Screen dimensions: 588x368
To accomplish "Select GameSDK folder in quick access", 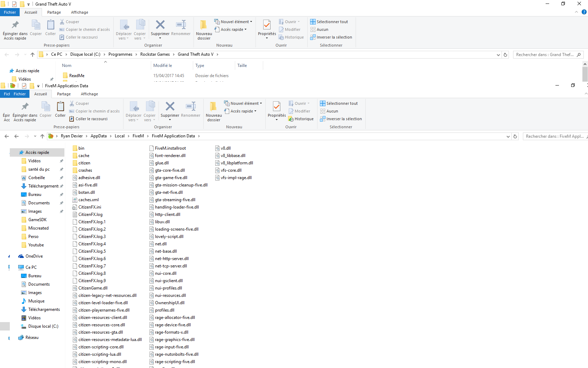I will (x=34, y=220).
